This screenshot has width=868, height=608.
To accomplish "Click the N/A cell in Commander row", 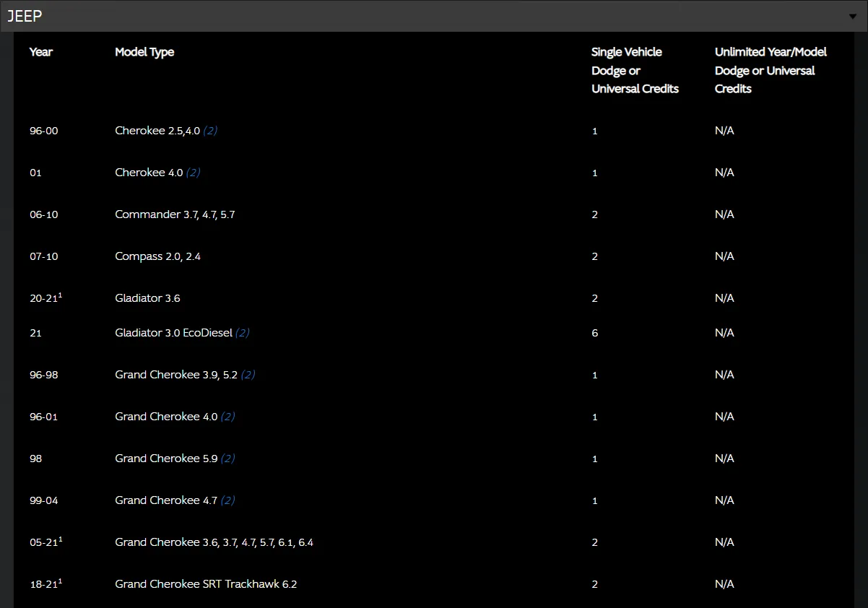I will (724, 214).
